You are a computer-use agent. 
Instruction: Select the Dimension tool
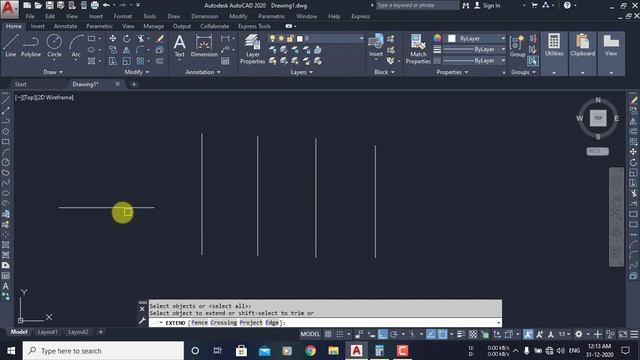(204, 46)
